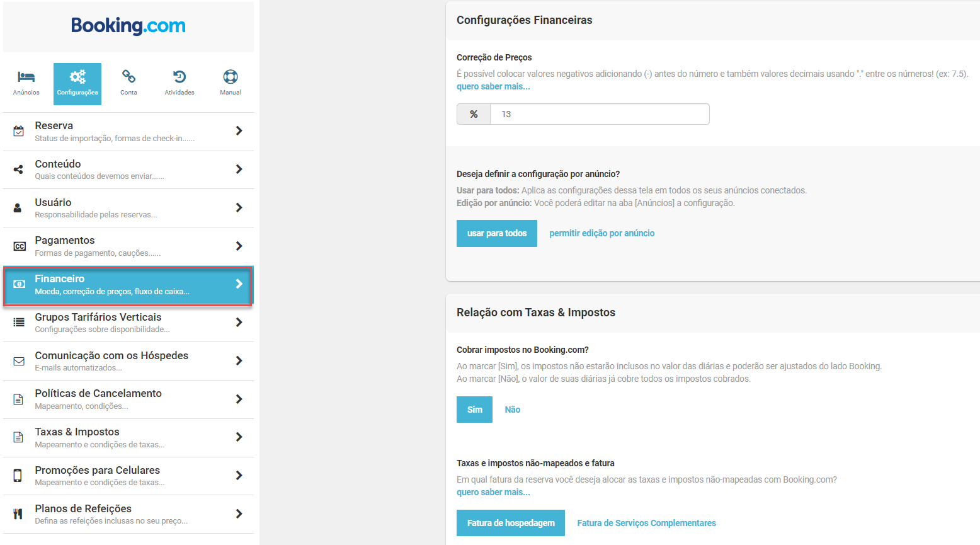Open the Anúncios bed icon
The height and width of the screenshot is (545, 980).
(x=26, y=77)
